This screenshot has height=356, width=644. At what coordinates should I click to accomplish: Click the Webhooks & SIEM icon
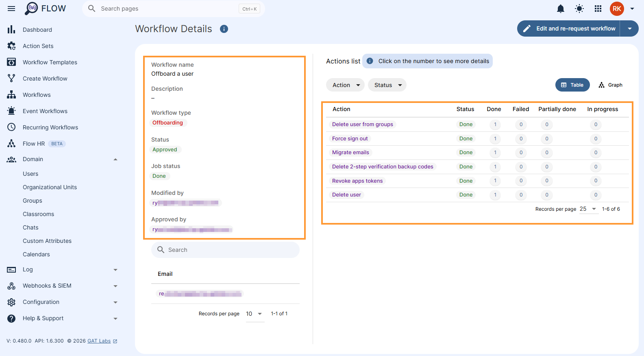(x=11, y=286)
